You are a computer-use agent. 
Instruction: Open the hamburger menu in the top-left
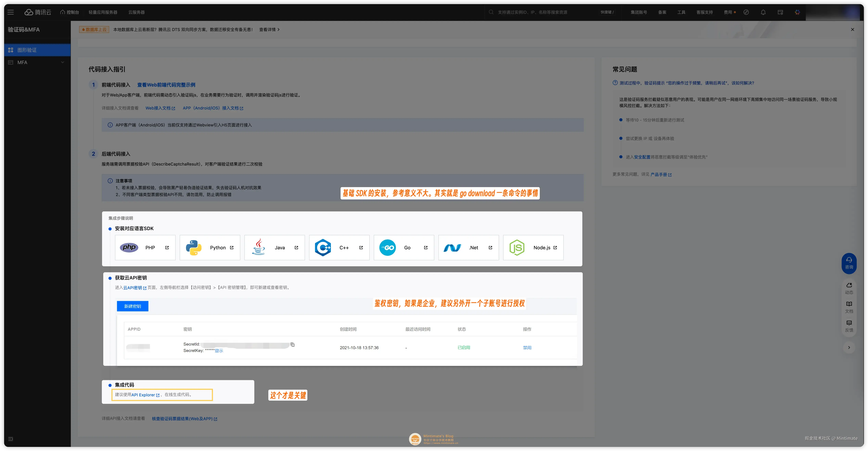coord(10,12)
